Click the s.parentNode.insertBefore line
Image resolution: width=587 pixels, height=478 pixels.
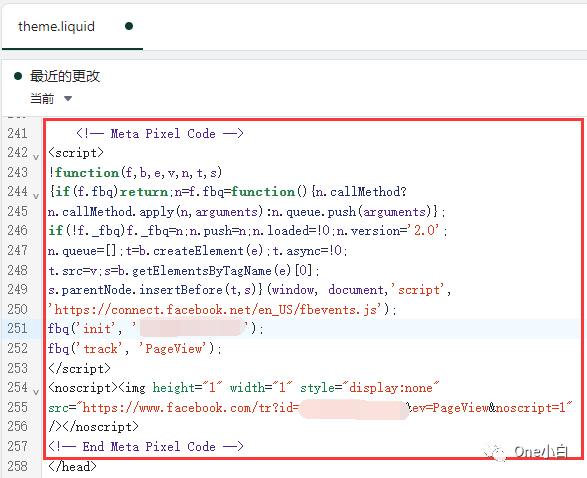250,290
